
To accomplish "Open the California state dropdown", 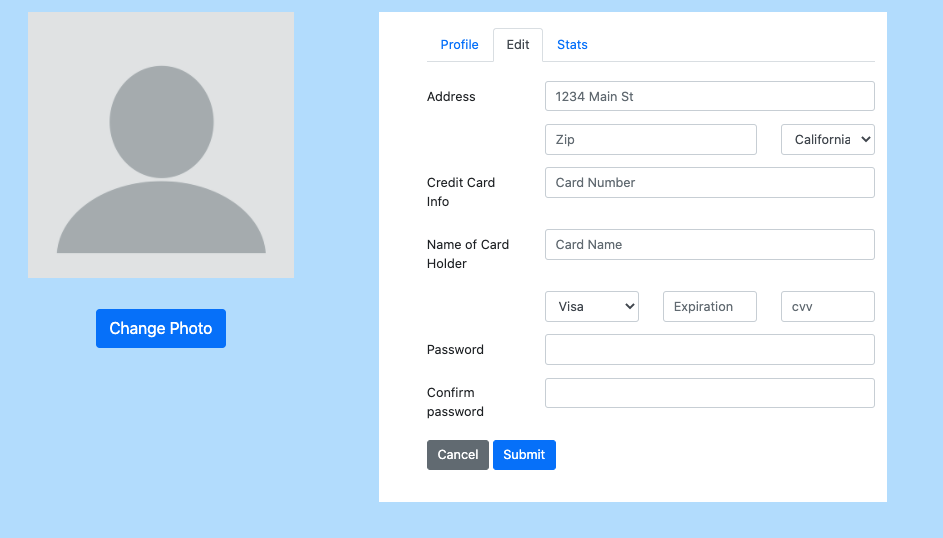I will [x=828, y=139].
